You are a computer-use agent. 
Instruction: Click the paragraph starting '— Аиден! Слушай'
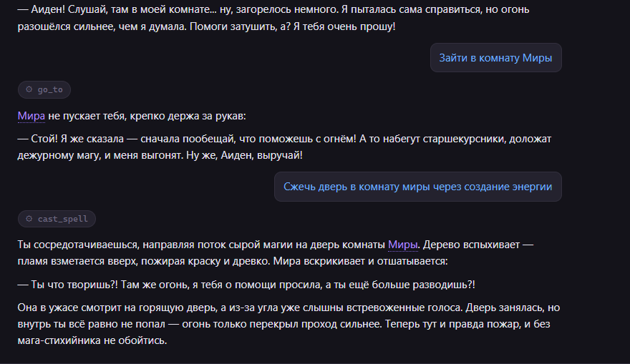click(273, 18)
